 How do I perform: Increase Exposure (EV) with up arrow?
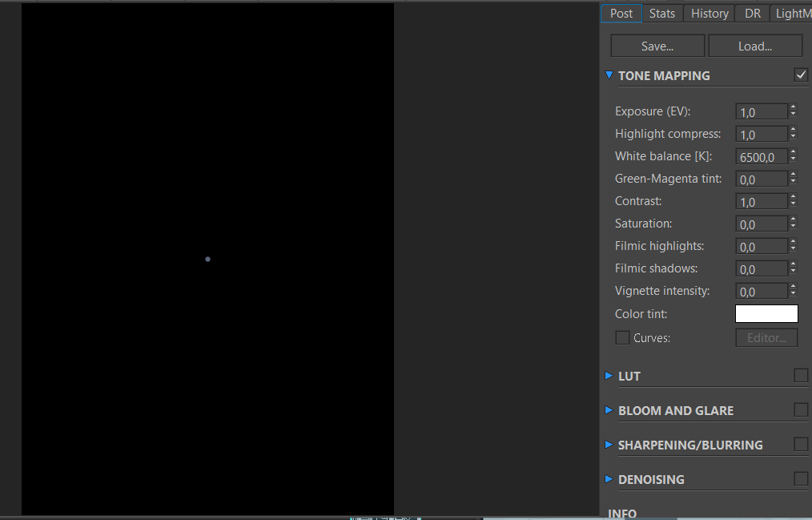[793, 107]
